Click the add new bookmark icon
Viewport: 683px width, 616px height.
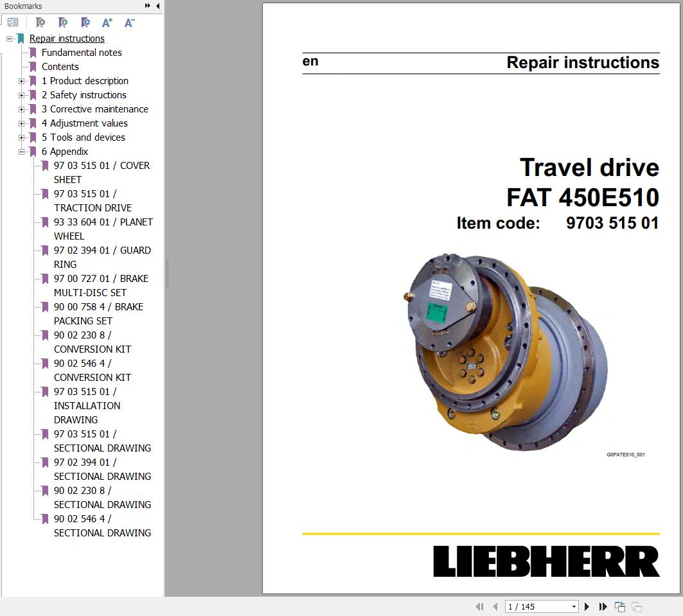[63, 22]
